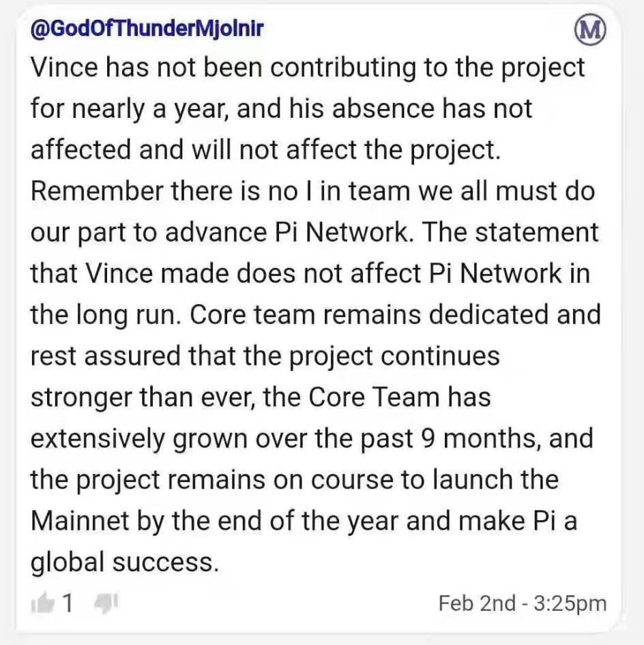Click the line 'stronger than ever, the Core Team has'

(261, 397)
